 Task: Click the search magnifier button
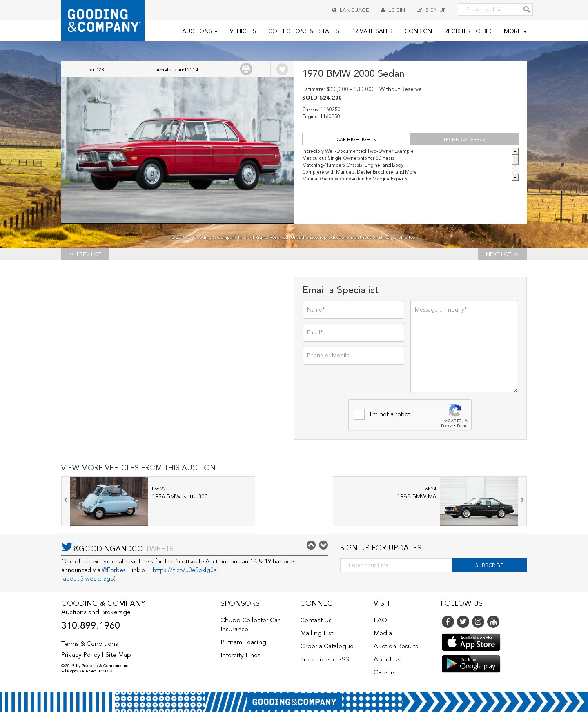point(527,9)
